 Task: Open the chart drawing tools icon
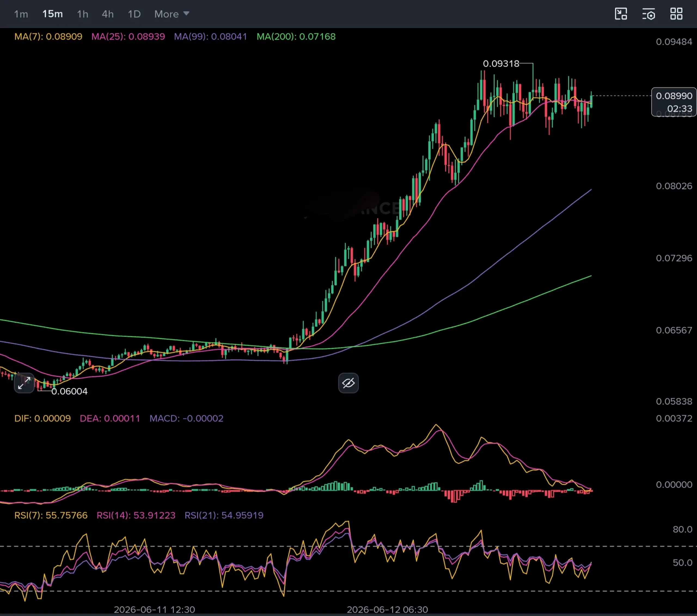tap(621, 14)
